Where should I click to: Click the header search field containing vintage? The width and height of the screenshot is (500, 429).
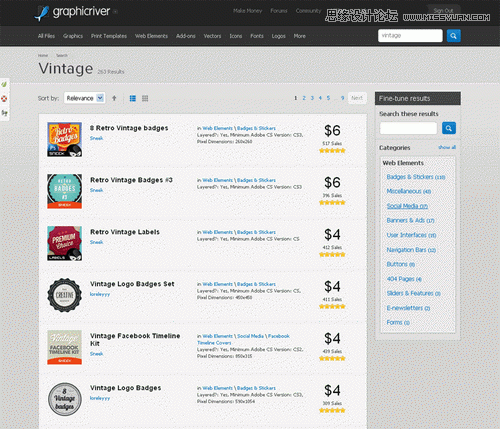coord(410,36)
